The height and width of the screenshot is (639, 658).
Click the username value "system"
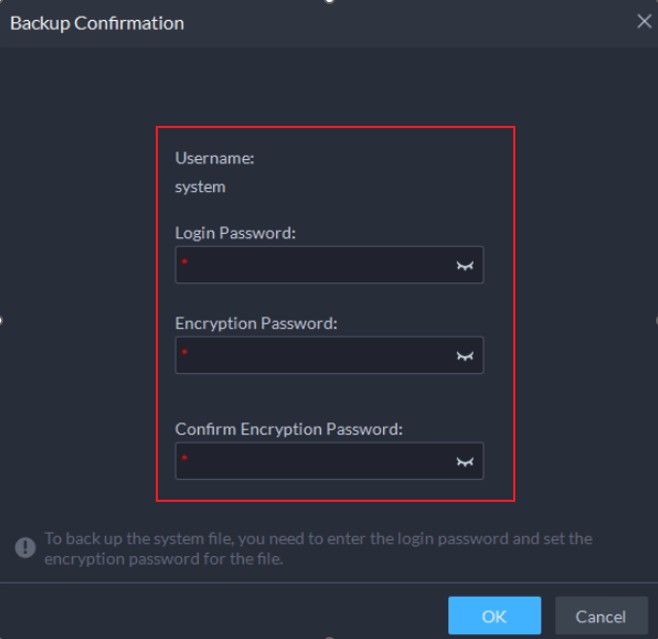[200, 187]
